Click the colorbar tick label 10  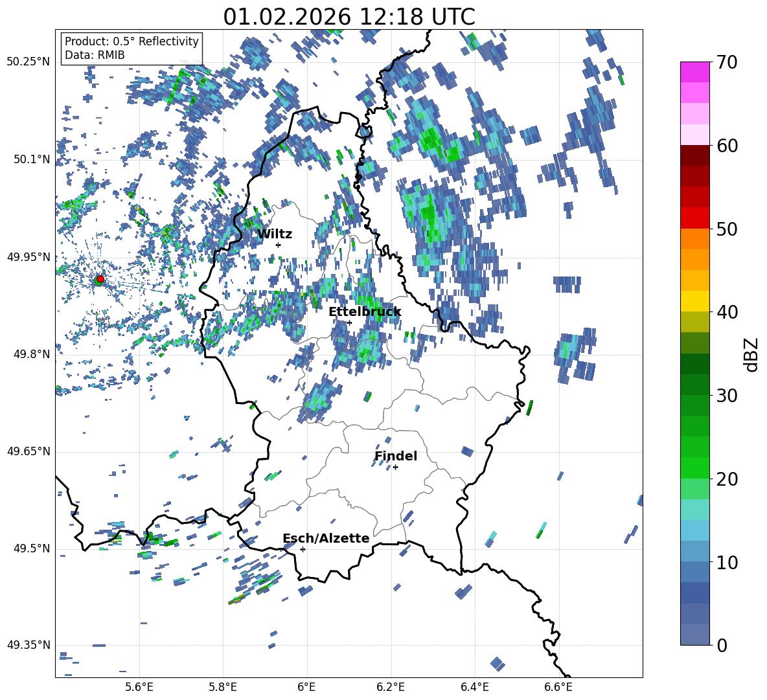[x=726, y=562]
